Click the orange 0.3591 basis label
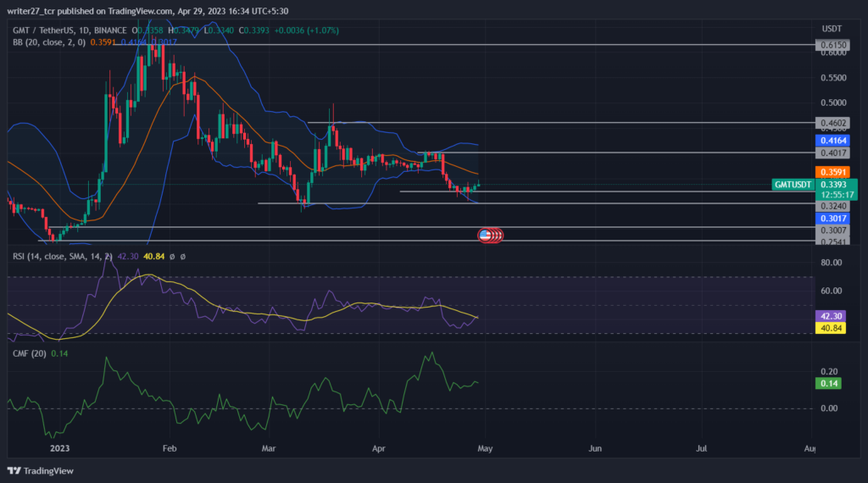The image size is (868, 483). click(832, 172)
